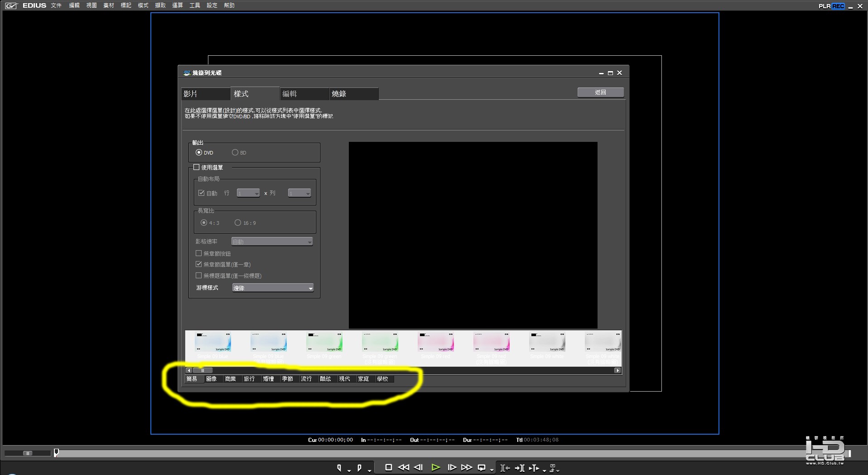Expand the 游標樣式 dropdown

pos(273,288)
